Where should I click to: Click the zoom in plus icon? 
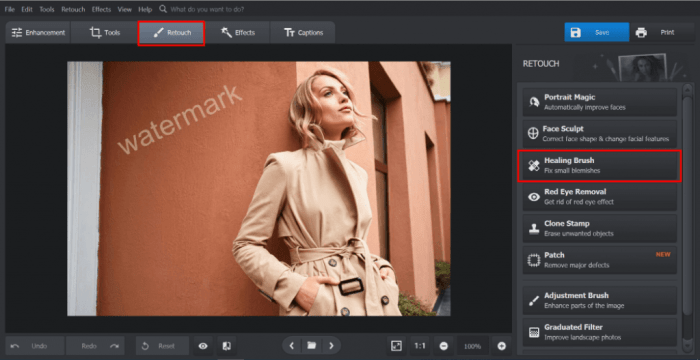(501, 346)
